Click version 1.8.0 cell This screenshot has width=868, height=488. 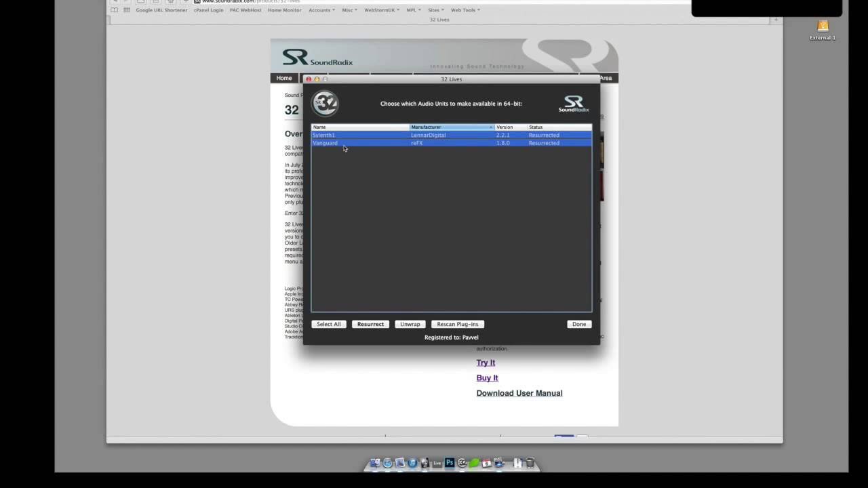(503, 143)
